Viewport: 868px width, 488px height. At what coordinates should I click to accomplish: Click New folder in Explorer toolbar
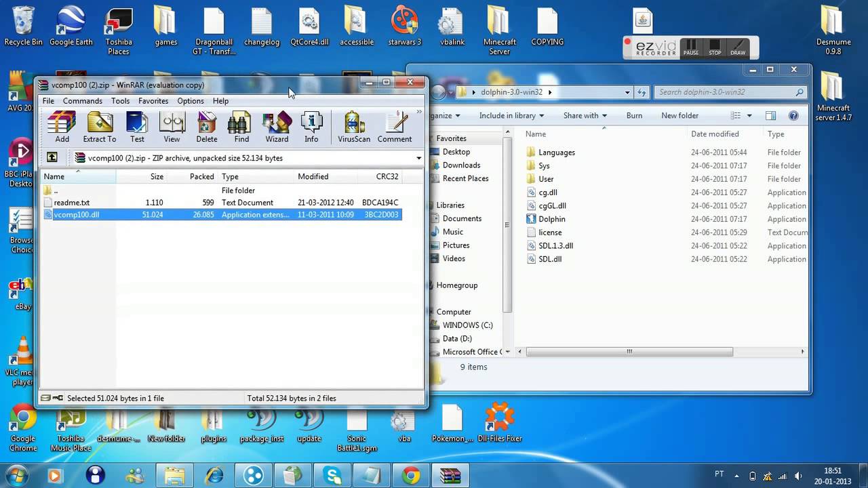679,116
